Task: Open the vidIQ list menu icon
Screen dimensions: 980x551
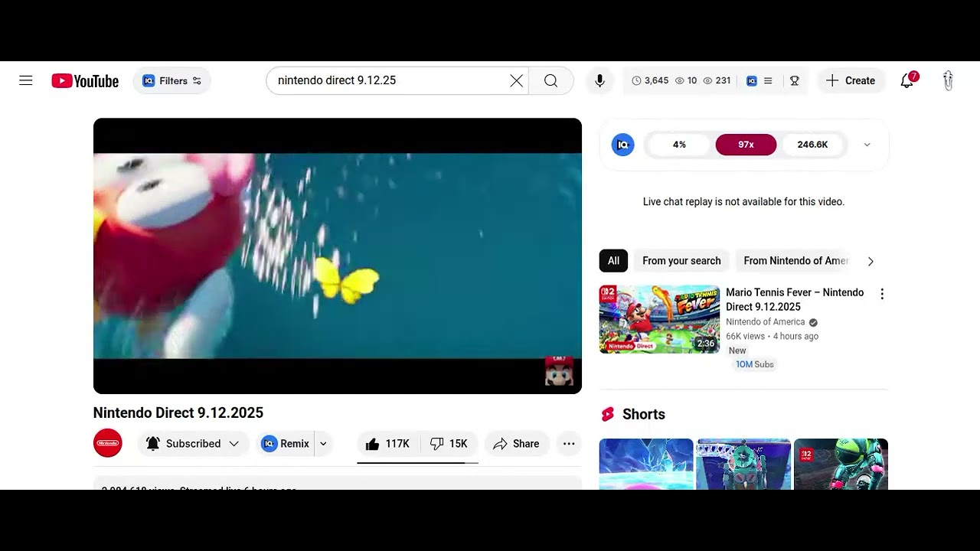Action: 768,80
